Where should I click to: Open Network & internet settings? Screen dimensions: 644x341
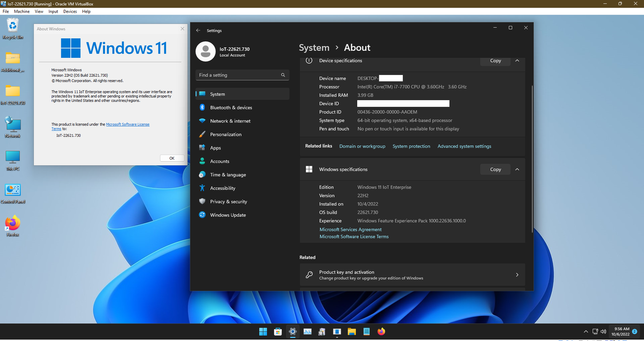[243, 121]
